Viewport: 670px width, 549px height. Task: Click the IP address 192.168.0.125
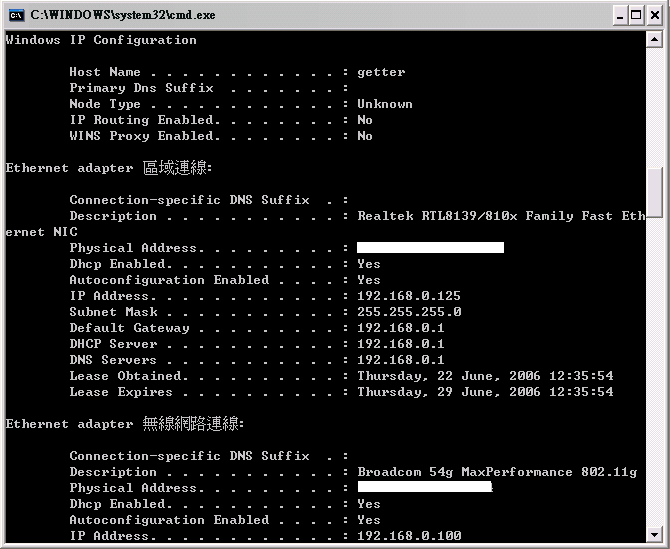click(x=409, y=296)
